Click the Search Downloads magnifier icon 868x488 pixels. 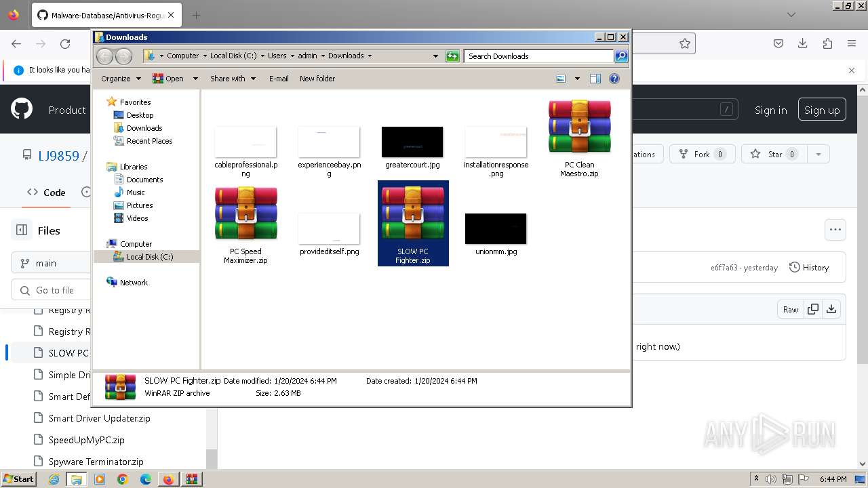click(621, 56)
